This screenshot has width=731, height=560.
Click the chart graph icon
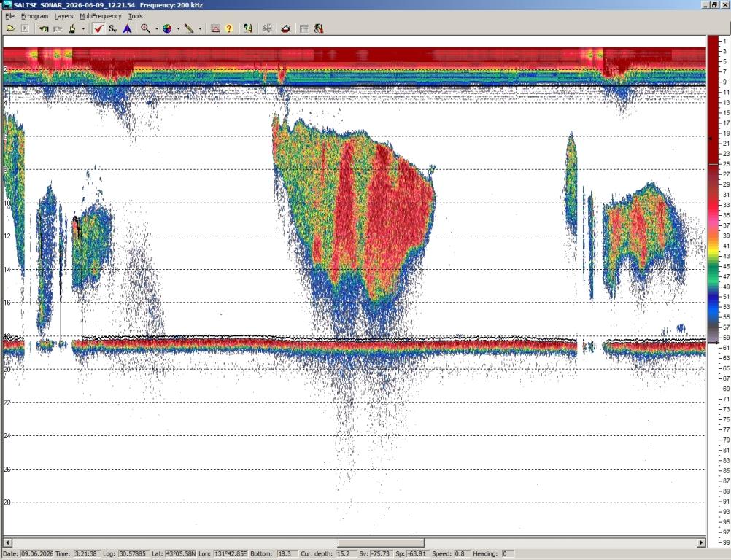pyautogui.click(x=215, y=28)
